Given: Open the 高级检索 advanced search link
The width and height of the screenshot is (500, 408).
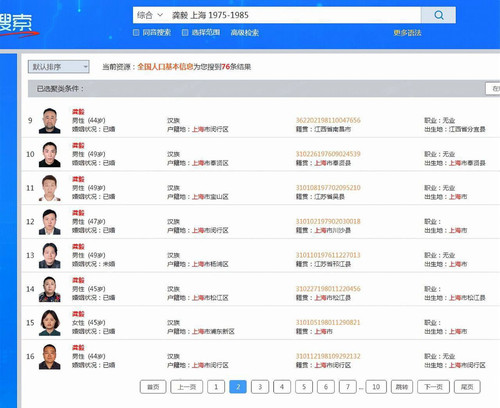Looking at the screenshot, I should pyautogui.click(x=245, y=33).
